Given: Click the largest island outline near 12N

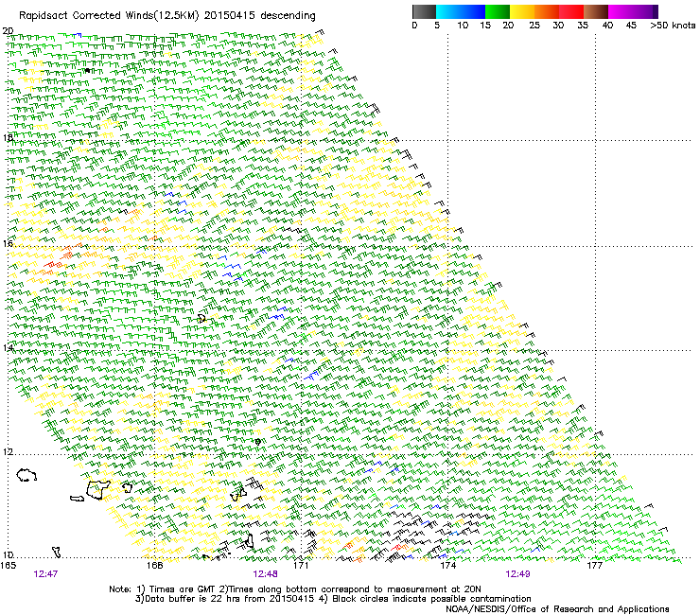Looking at the screenshot, I should (x=97, y=489).
